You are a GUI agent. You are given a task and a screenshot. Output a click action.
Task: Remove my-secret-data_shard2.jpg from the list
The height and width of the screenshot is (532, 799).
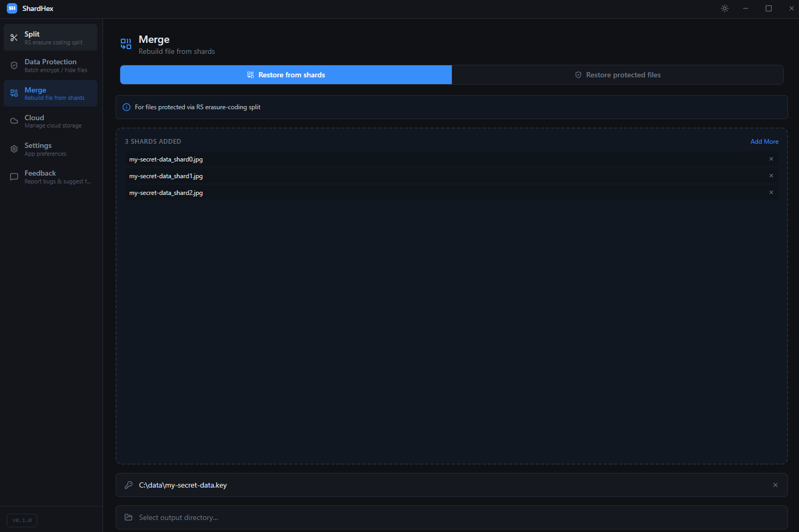click(x=771, y=192)
